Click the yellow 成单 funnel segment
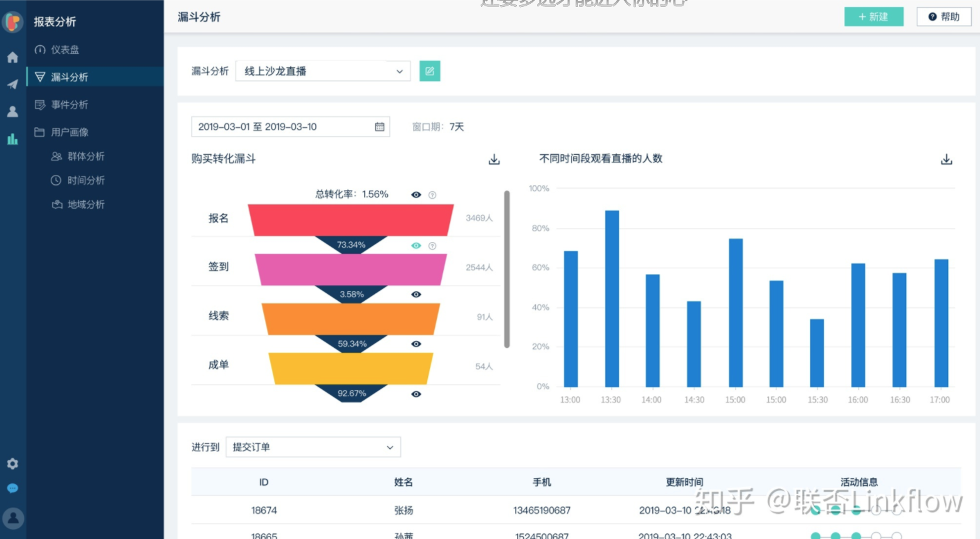The height and width of the screenshot is (539, 980). (351, 369)
